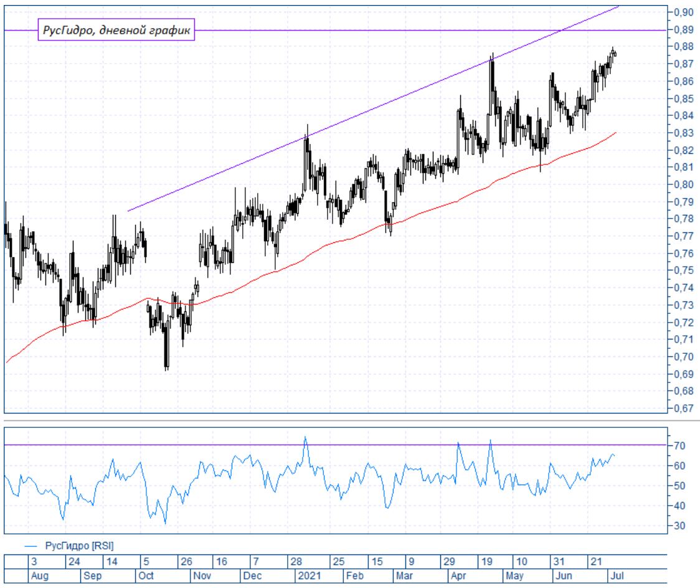This screenshot has width=700, height=588.
Task: Click the 'РусГидро, дневной график' title label
Action: (116, 30)
